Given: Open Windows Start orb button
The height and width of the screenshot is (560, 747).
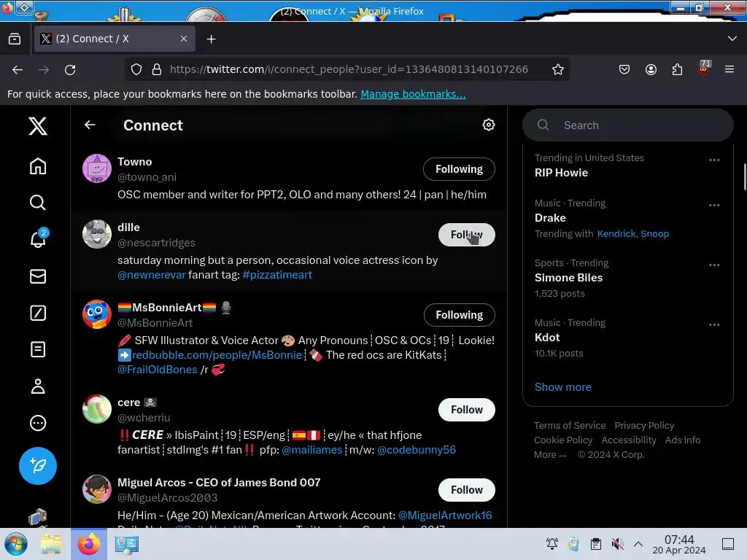Looking at the screenshot, I should [16, 544].
